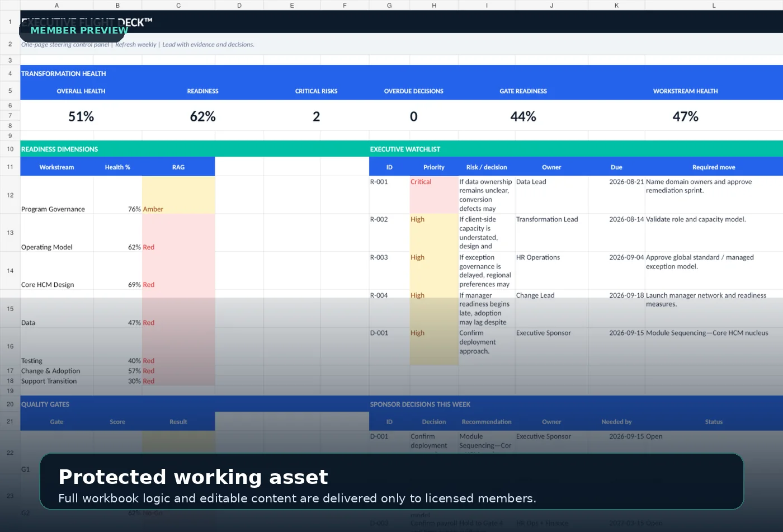Click the Priority column heading

434,167
